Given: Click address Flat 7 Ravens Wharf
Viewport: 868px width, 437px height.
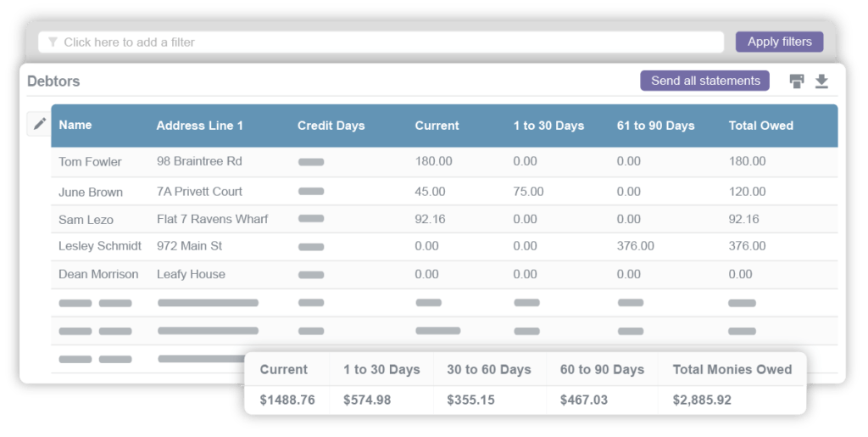Looking at the screenshot, I should [x=212, y=219].
